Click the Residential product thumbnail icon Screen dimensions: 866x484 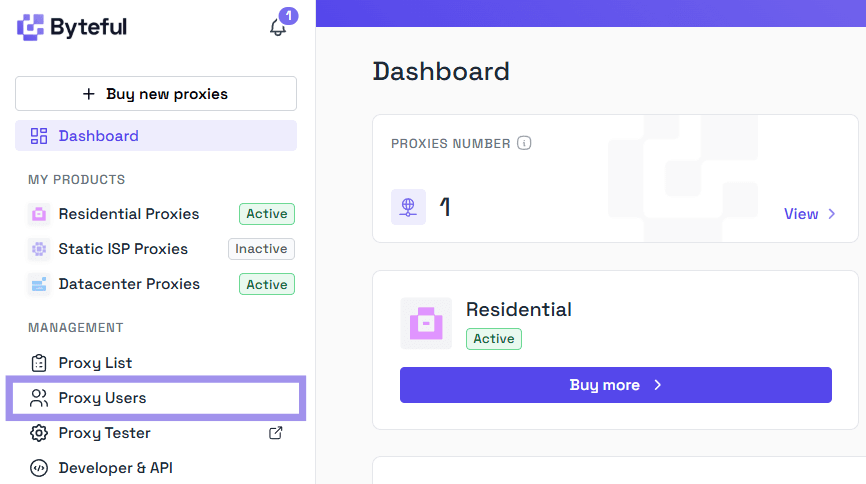[426, 323]
